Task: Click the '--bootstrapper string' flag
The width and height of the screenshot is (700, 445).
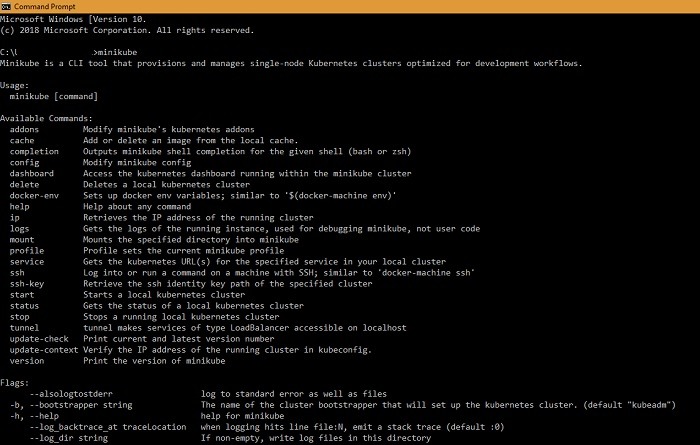Action: tap(81, 405)
